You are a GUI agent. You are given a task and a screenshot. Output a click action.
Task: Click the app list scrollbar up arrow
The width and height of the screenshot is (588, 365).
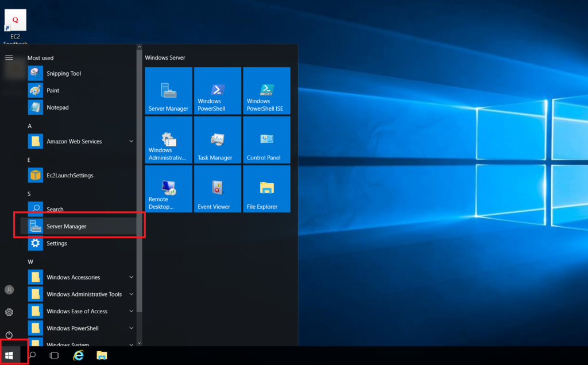(140, 47)
